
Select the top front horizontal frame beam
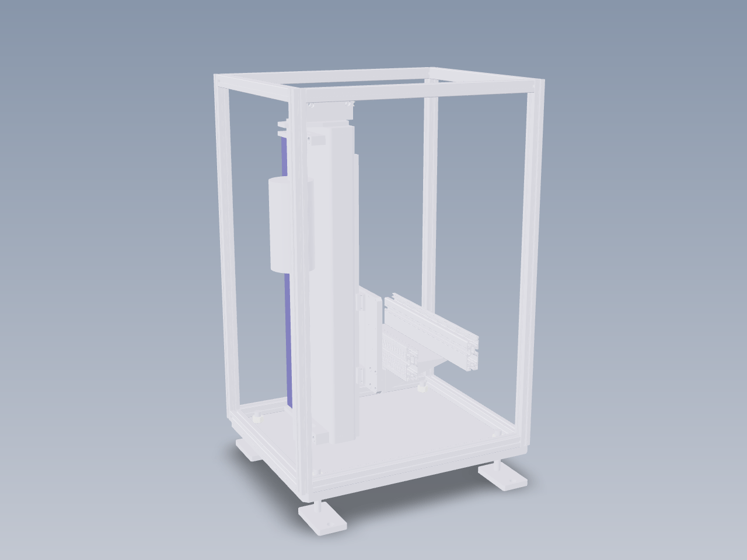click(419, 90)
